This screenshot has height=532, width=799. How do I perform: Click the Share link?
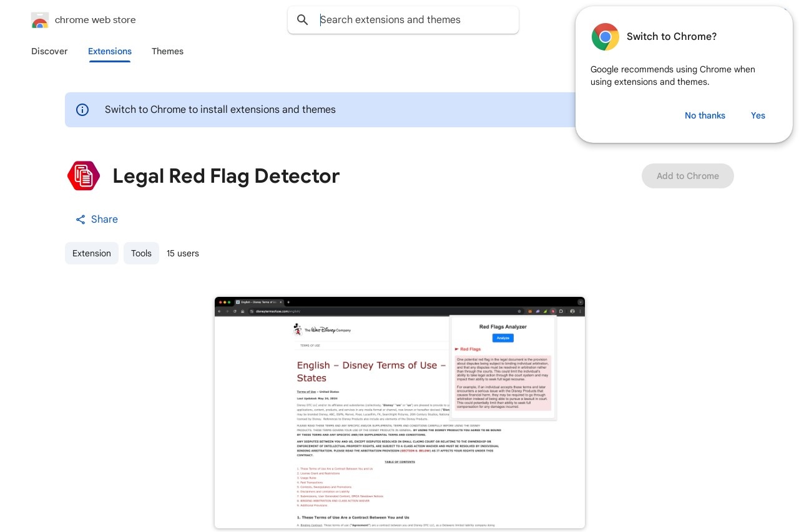click(x=96, y=220)
